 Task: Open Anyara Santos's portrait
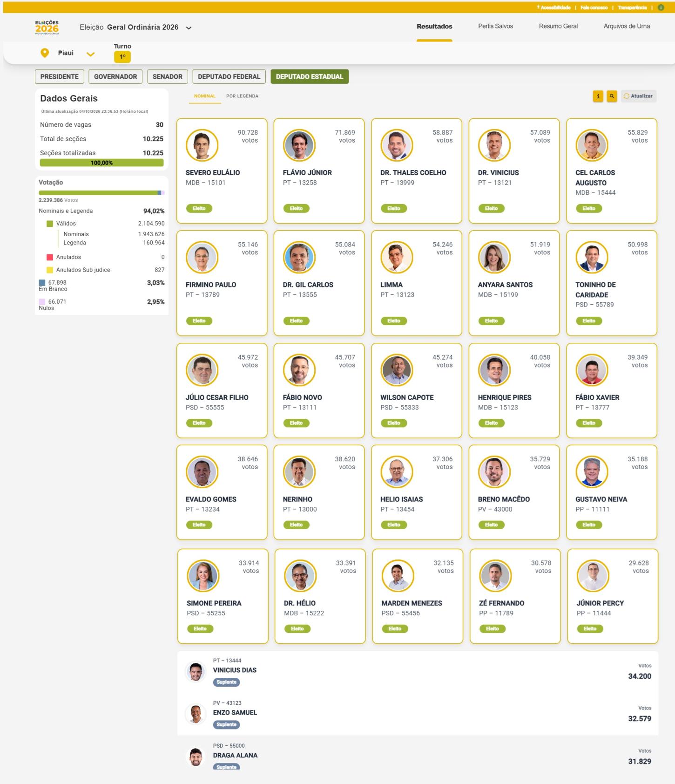[x=494, y=257]
